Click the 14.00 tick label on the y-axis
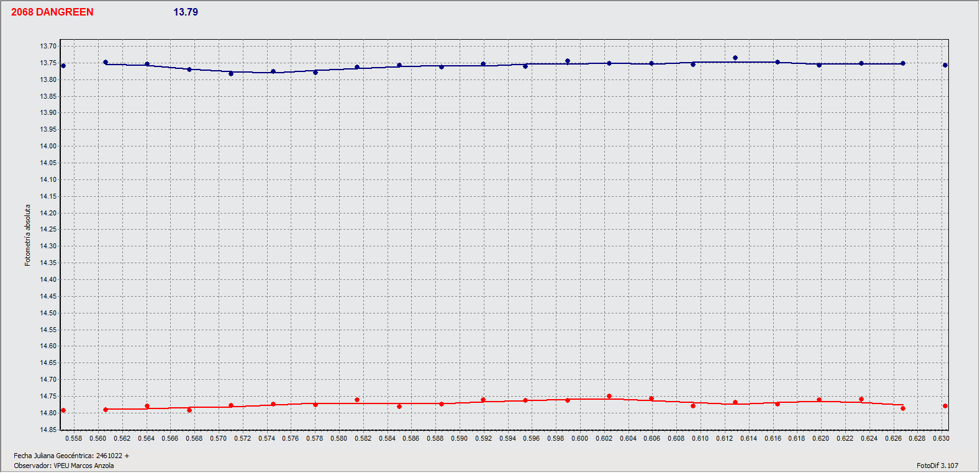 pyautogui.click(x=48, y=146)
